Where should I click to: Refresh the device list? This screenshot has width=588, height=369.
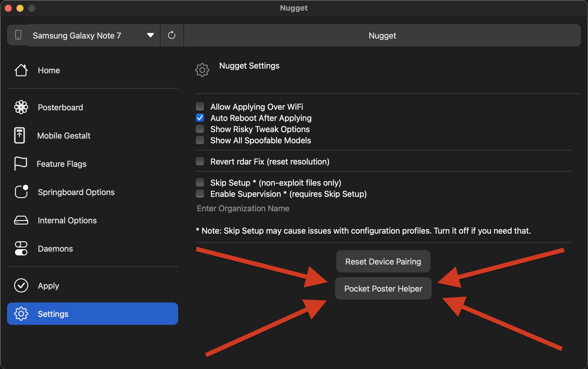click(x=172, y=35)
